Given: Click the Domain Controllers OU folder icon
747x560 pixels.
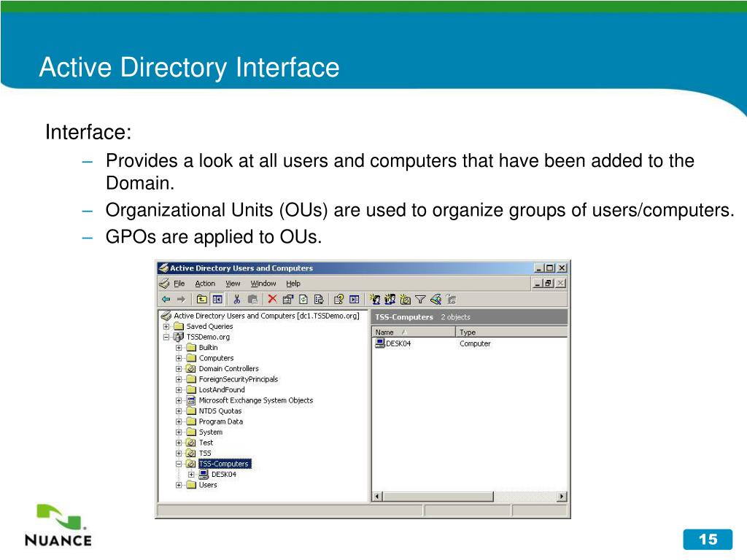Looking at the screenshot, I should coord(191,368).
